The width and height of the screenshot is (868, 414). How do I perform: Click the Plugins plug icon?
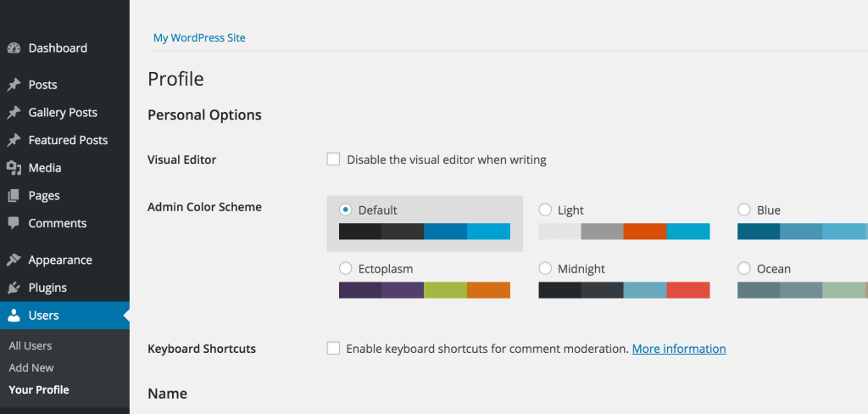tap(14, 288)
